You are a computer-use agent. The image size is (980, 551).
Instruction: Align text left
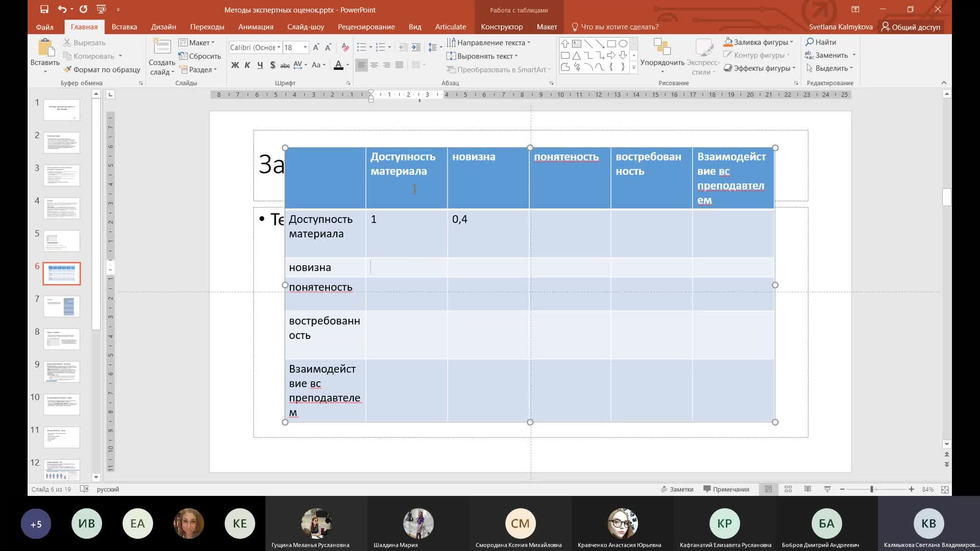[x=361, y=65]
